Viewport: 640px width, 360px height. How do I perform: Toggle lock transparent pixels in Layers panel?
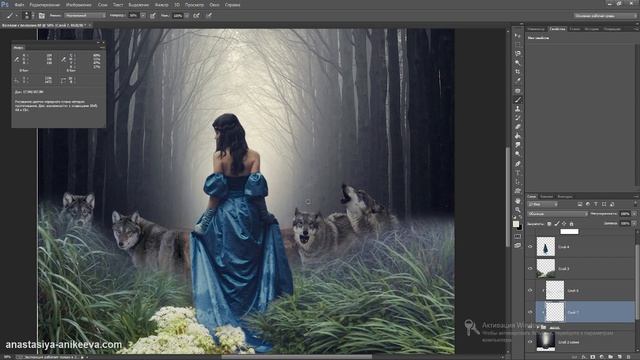pos(549,224)
